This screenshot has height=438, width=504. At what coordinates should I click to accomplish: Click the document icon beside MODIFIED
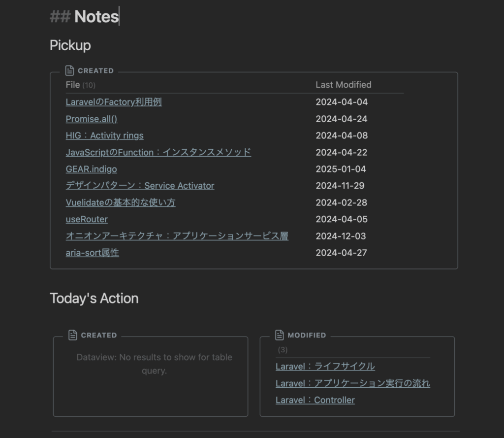coord(280,335)
